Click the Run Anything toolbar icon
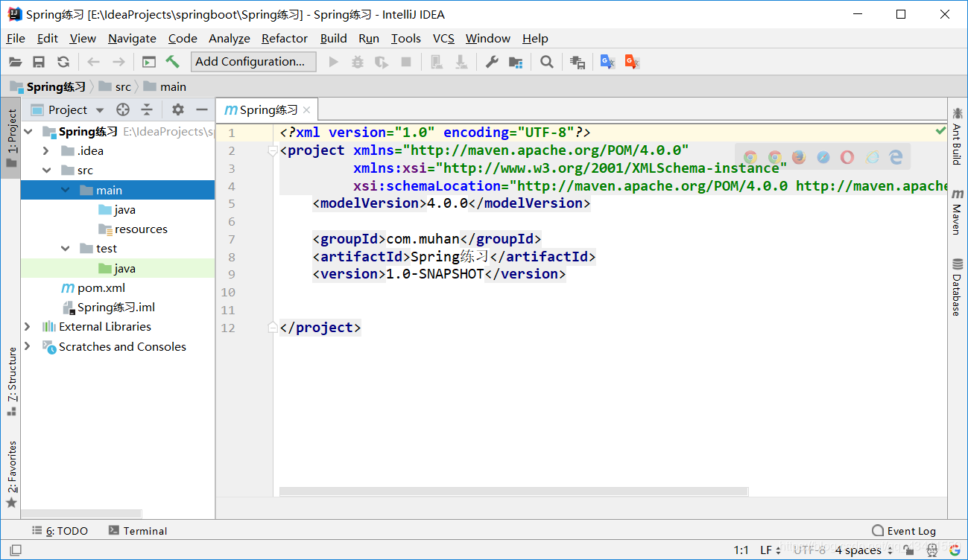 pos(149,62)
